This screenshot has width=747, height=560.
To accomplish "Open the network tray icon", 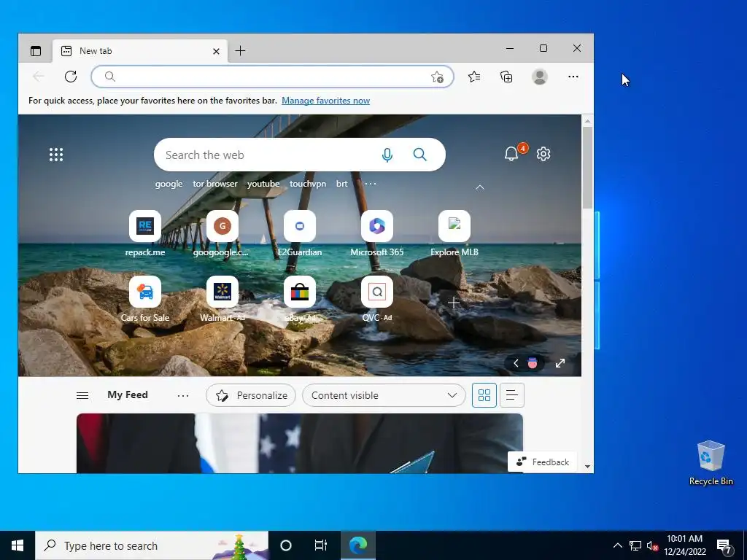I will pyautogui.click(x=635, y=545).
